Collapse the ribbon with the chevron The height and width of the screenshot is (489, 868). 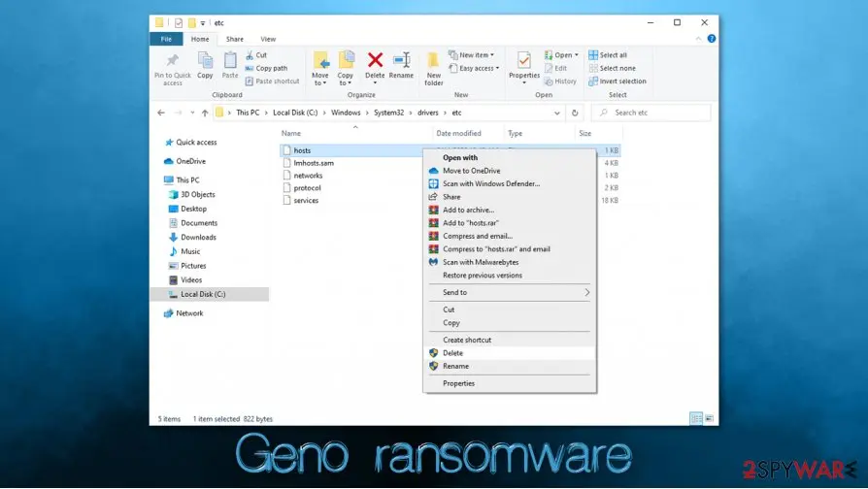[x=698, y=39]
